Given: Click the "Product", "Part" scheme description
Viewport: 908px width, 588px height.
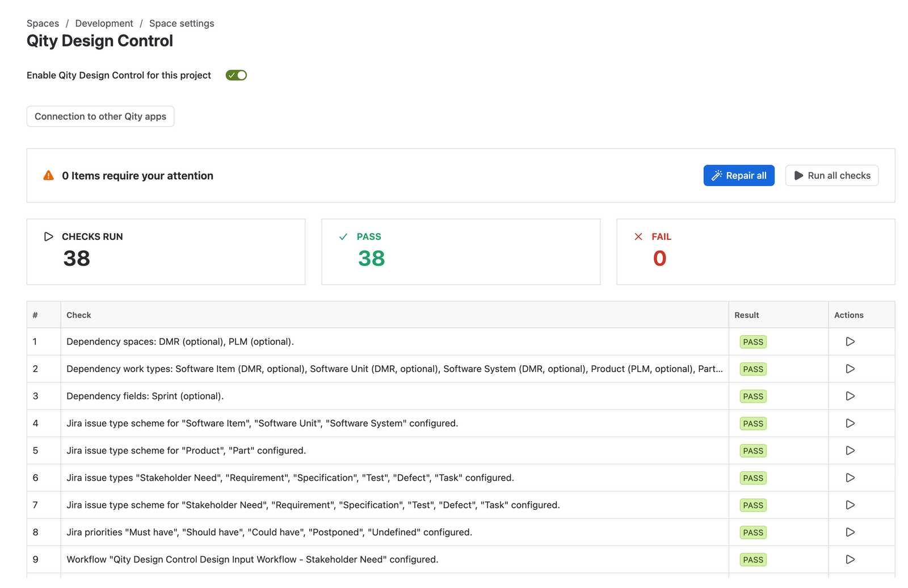Looking at the screenshot, I should pyautogui.click(x=186, y=450).
